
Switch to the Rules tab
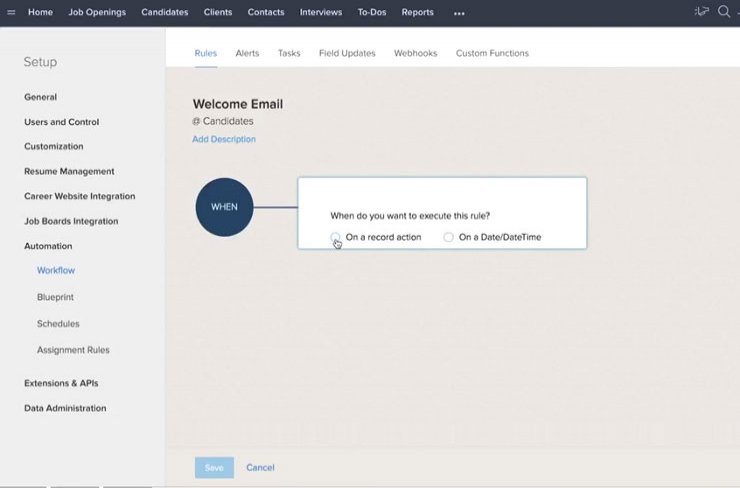point(206,53)
